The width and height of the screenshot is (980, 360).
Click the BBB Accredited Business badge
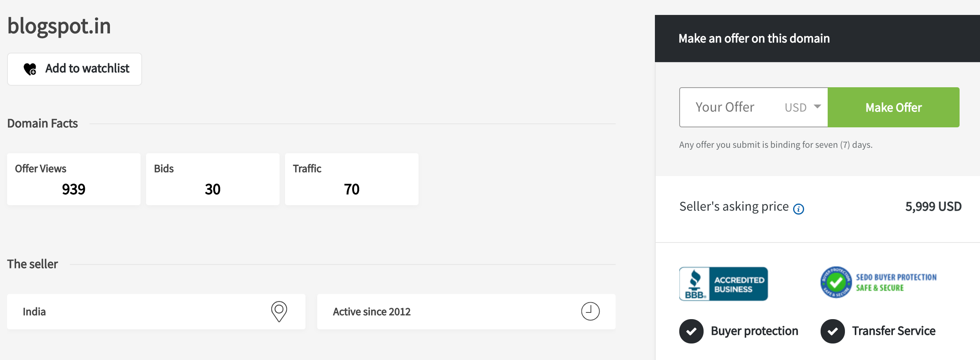click(724, 284)
